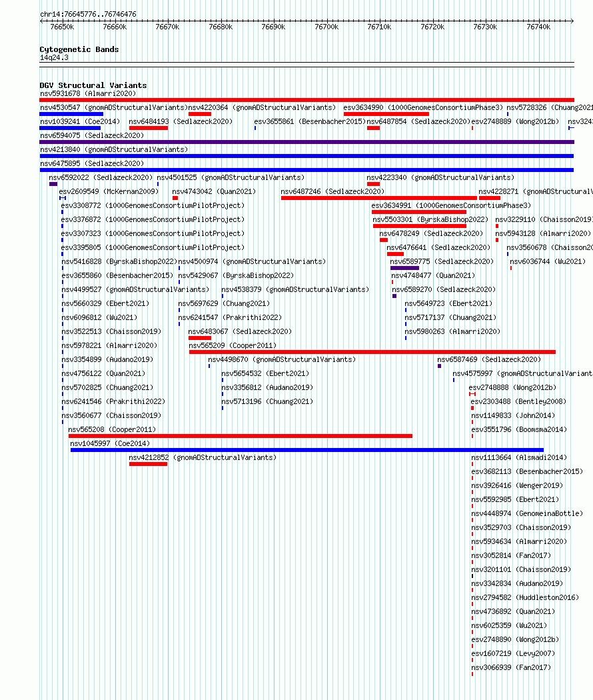
Task: Click the blue bar under nsv1045997
Action: (307, 449)
